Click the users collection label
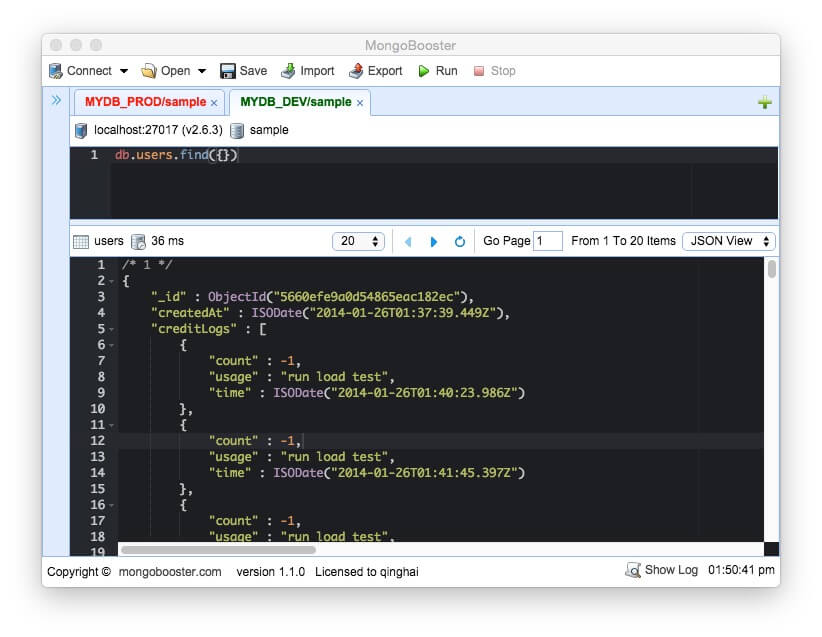 (109, 241)
